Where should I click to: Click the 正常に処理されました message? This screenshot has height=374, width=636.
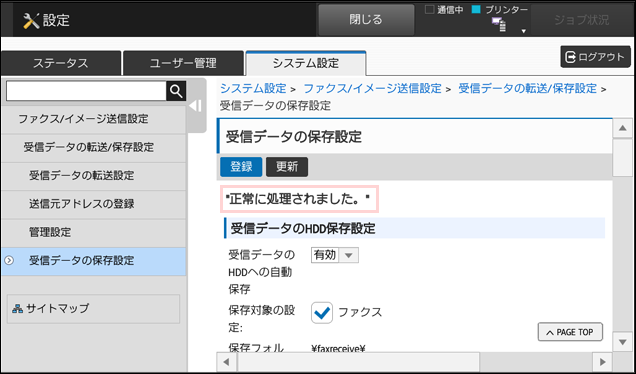pyautogui.click(x=299, y=199)
